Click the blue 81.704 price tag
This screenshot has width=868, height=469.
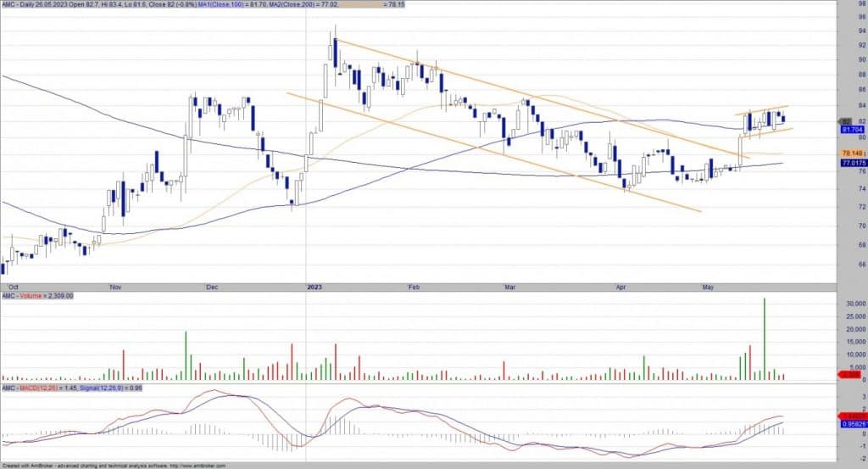pos(850,130)
